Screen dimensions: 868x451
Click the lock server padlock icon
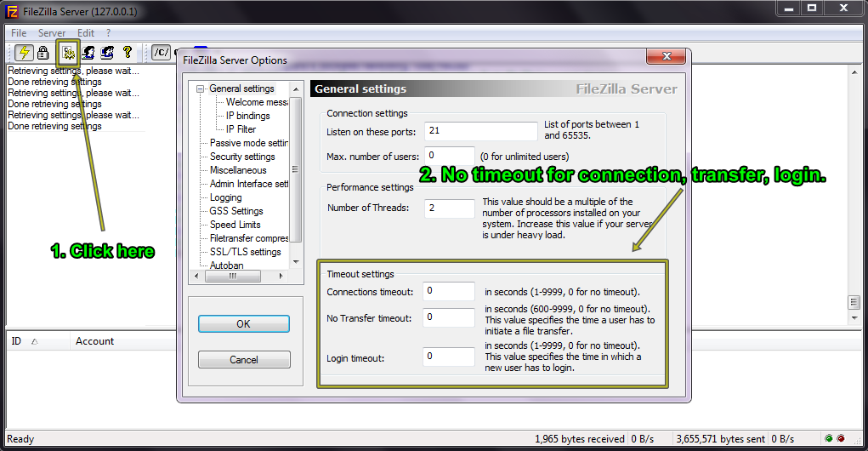tap(43, 53)
